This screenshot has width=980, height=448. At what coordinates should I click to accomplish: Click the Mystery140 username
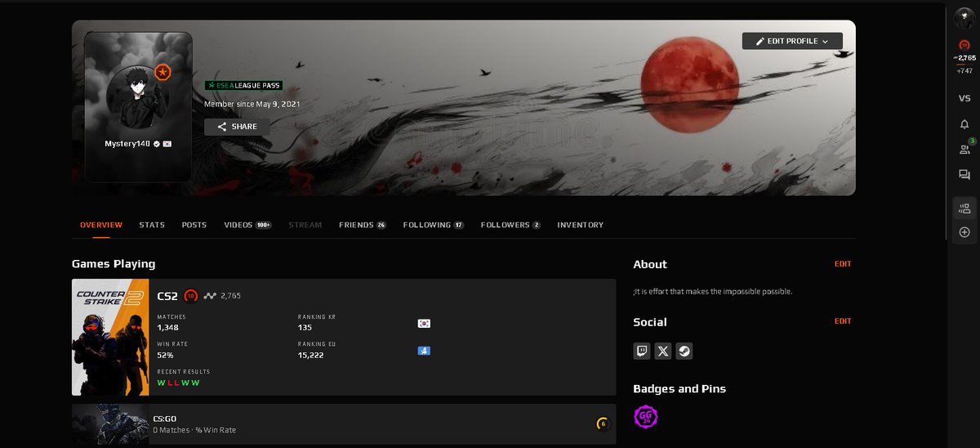pos(127,144)
